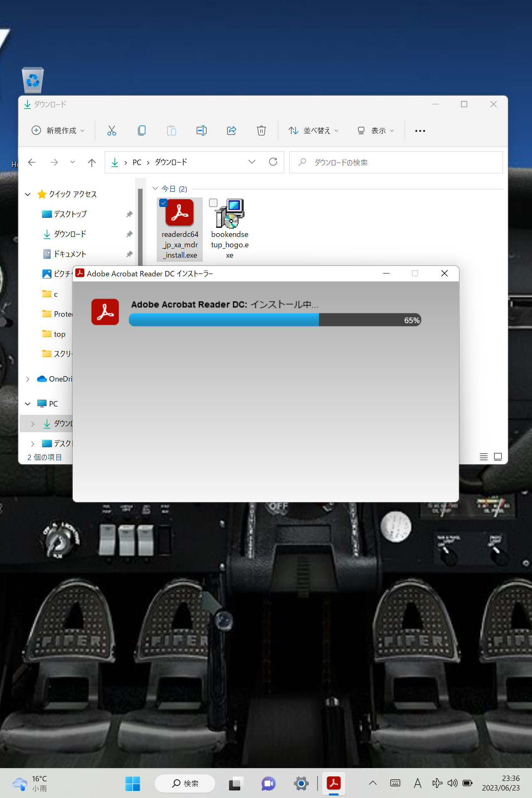Click the Copy icon in Explorer toolbar
The height and width of the screenshot is (798, 532).
142,131
